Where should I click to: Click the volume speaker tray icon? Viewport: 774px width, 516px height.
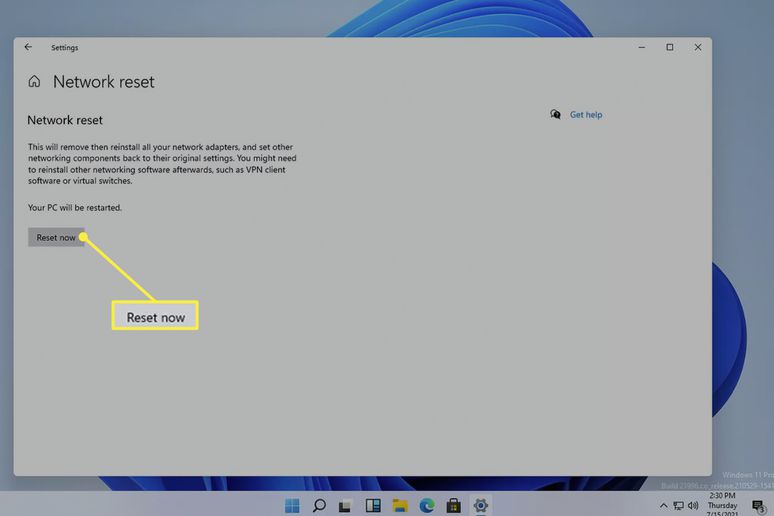pyautogui.click(x=693, y=506)
